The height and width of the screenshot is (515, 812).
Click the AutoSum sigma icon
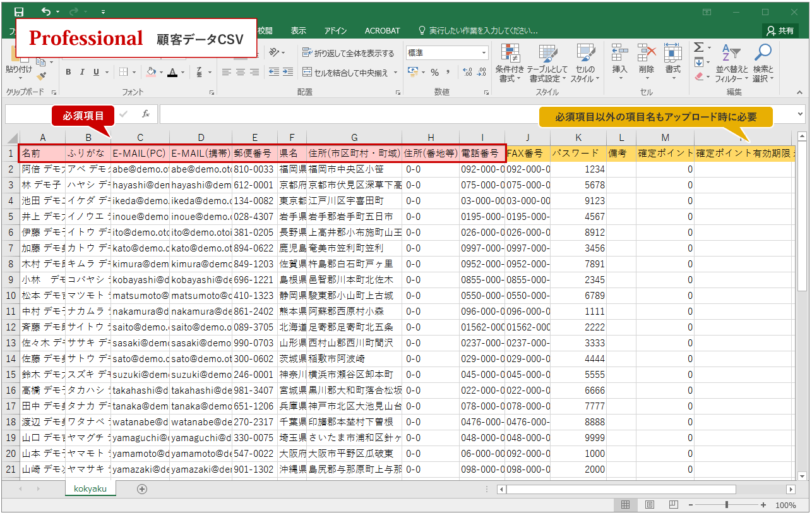(x=698, y=48)
